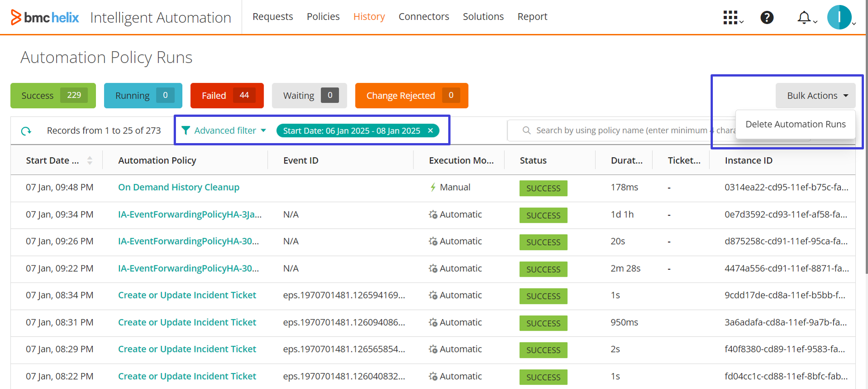Open IA-EventForwardingPolicyHA-30 link in 09:22 PM row
The width and height of the screenshot is (868, 389).
pos(189,269)
